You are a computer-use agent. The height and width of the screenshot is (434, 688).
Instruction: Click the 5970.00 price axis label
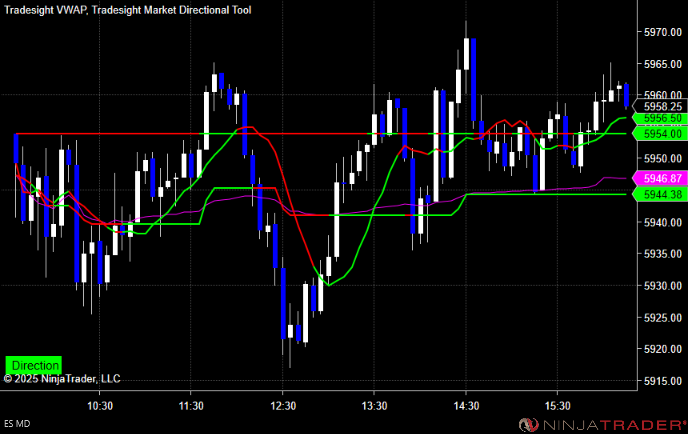(x=663, y=32)
